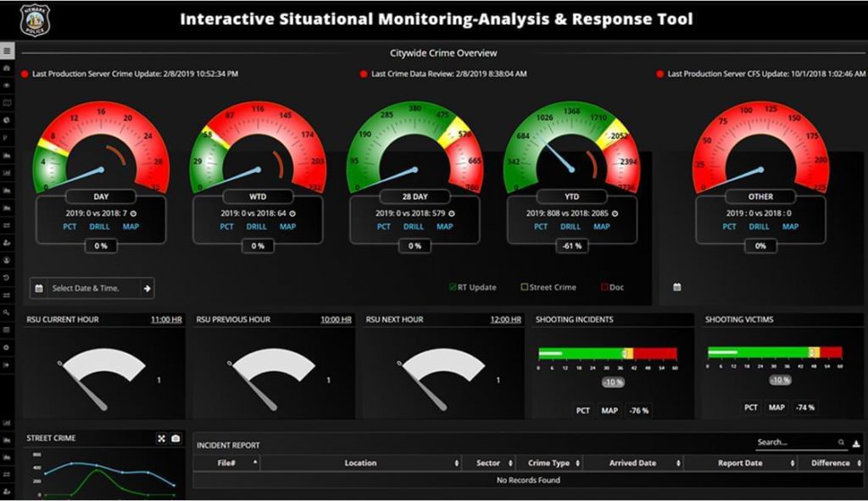Click PCT button under Shooting Incidents
Viewport: 868px width, 501px height.
pos(583,410)
